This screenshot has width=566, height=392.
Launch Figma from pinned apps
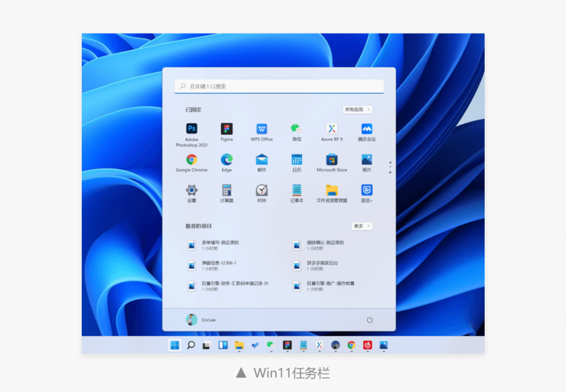click(x=227, y=132)
